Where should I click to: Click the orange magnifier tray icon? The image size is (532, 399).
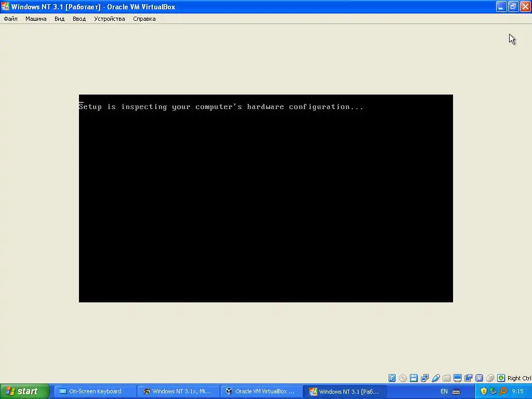pos(503,391)
